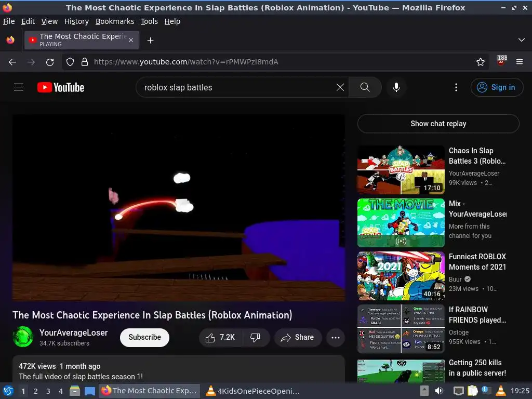Image resolution: width=532 pixels, height=399 pixels.
Task: Bookmark this page with the star
Action: 481,62
